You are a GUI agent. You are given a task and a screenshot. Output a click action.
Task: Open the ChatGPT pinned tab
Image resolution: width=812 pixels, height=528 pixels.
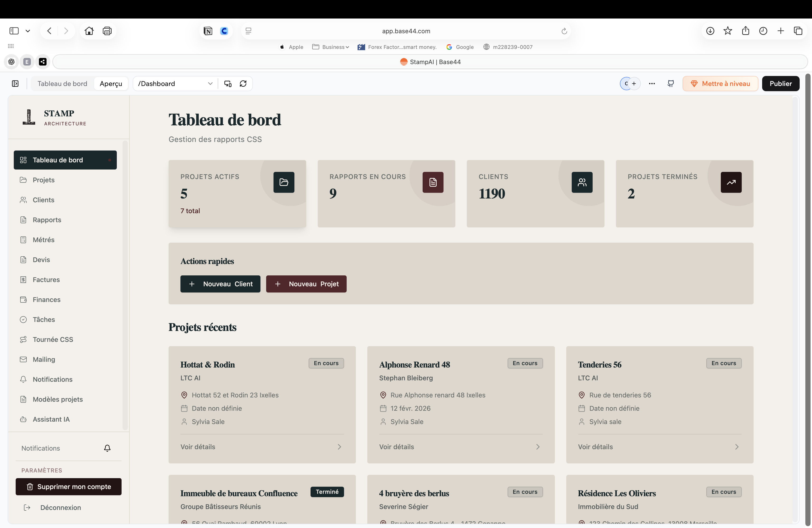12,62
